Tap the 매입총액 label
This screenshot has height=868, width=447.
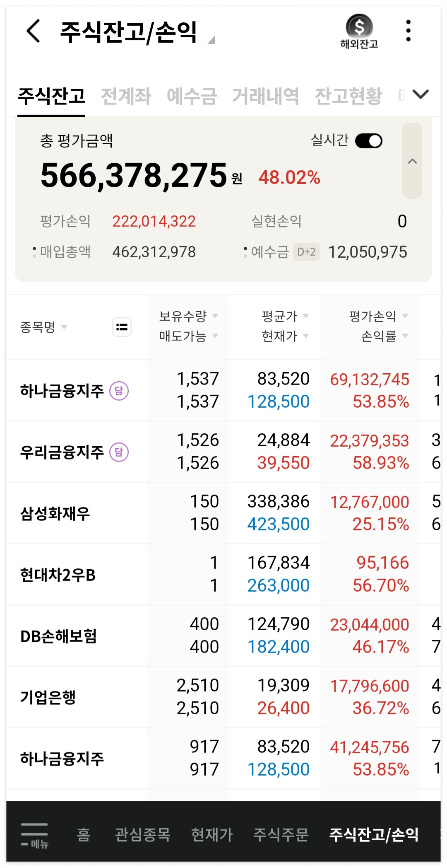(65, 252)
